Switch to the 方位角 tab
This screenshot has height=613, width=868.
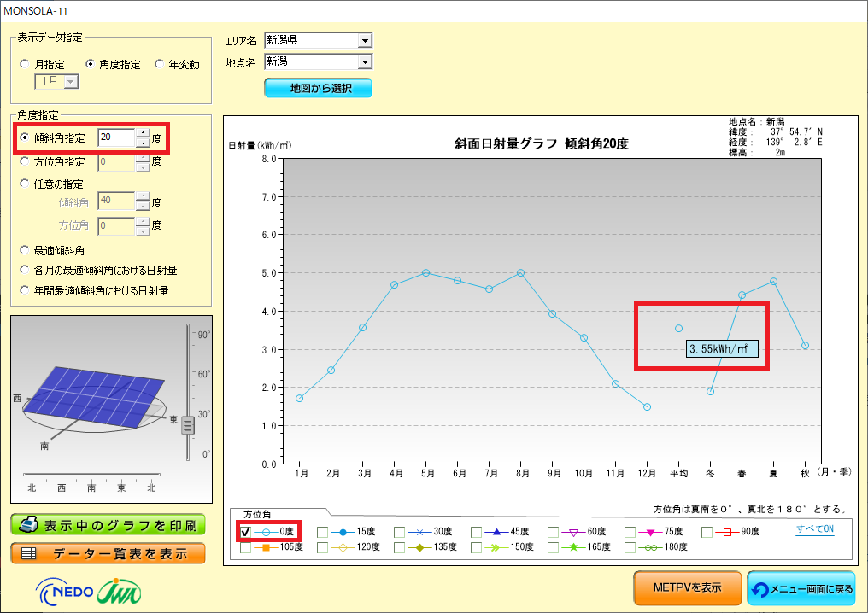pyautogui.click(x=257, y=514)
